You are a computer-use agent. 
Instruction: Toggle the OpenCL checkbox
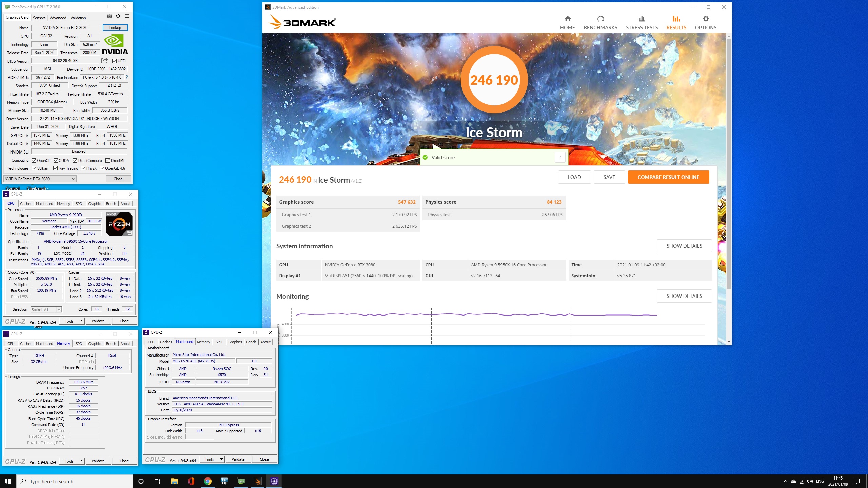34,161
